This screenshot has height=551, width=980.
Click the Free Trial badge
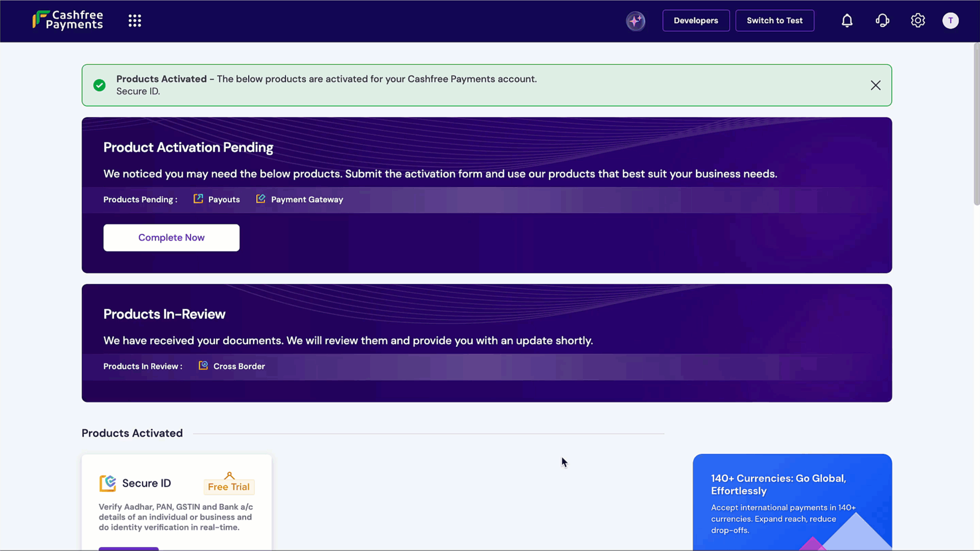(229, 487)
